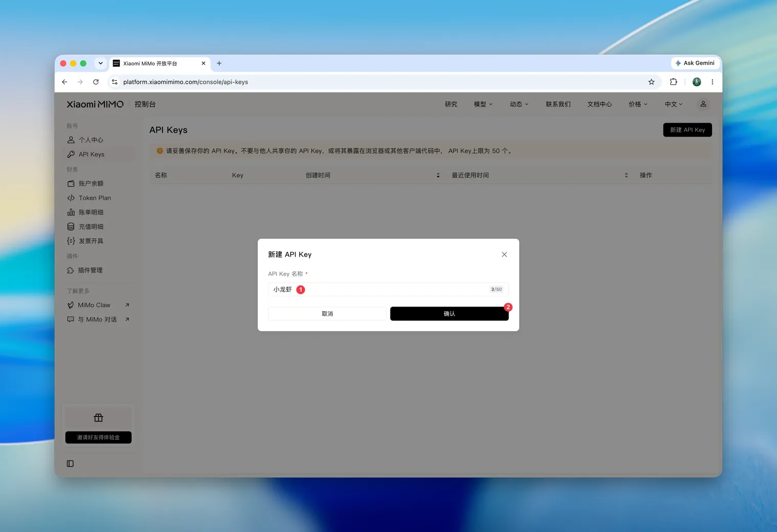
Task: Click the MiMo Claw icon
Action: (x=71, y=305)
